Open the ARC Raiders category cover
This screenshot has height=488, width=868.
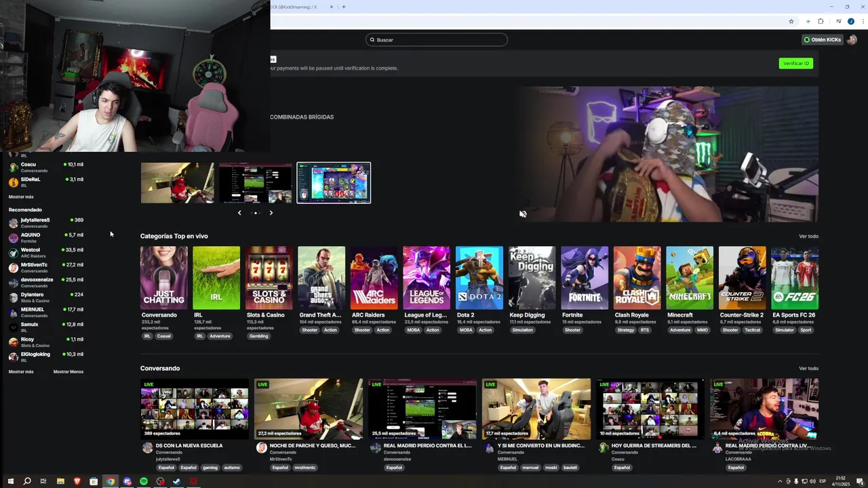point(374,278)
